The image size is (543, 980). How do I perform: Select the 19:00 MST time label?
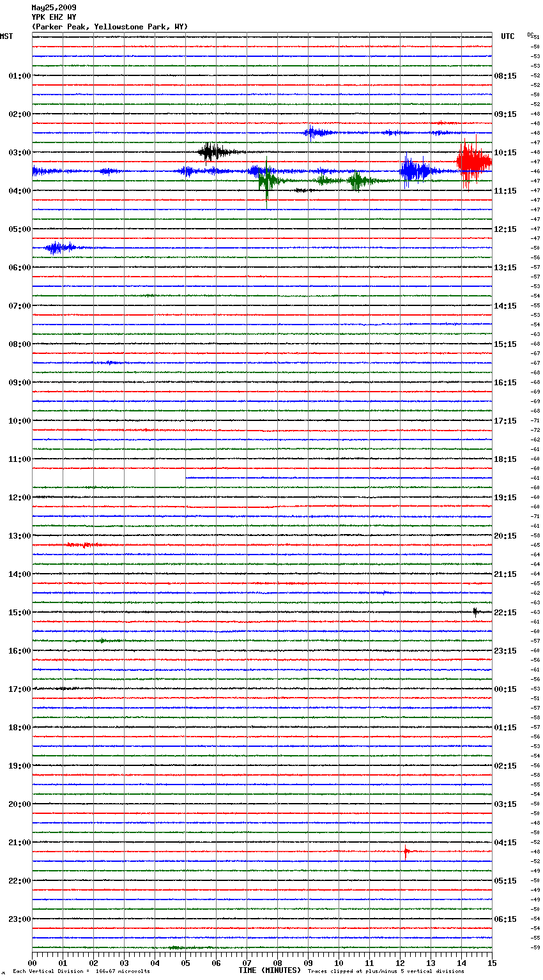[19, 765]
